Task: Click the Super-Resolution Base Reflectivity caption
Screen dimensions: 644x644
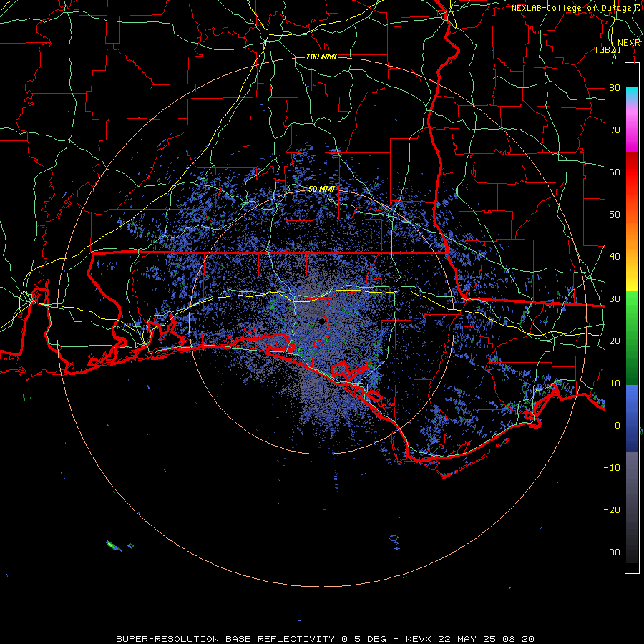Action: click(x=251, y=639)
